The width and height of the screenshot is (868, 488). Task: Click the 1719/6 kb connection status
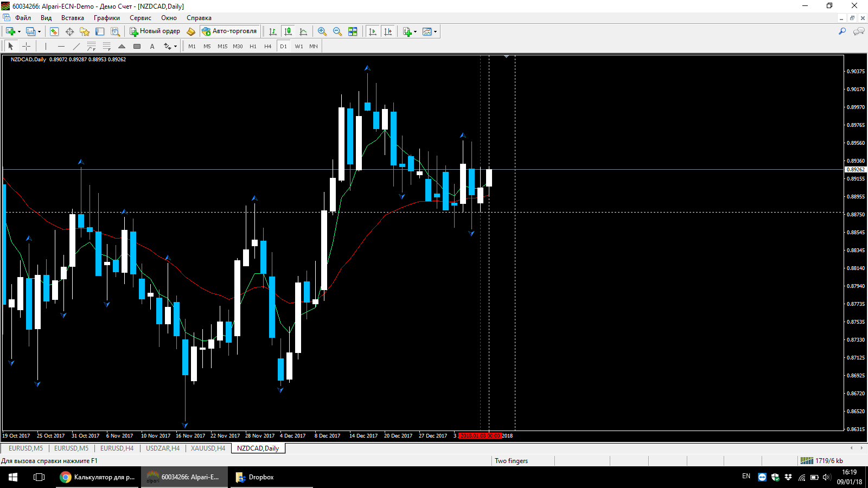pos(822,461)
